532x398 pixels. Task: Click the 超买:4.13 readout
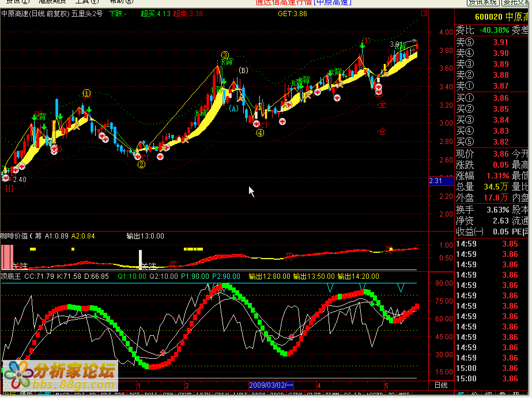(x=156, y=14)
